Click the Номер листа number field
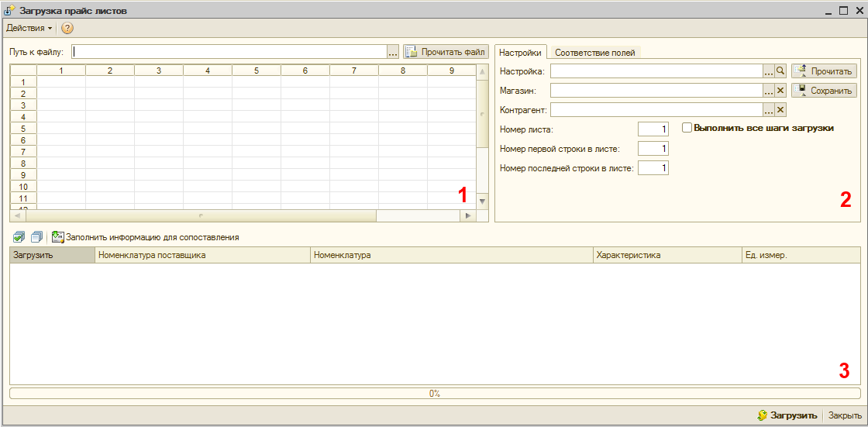The image size is (868, 427). pos(653,129)
